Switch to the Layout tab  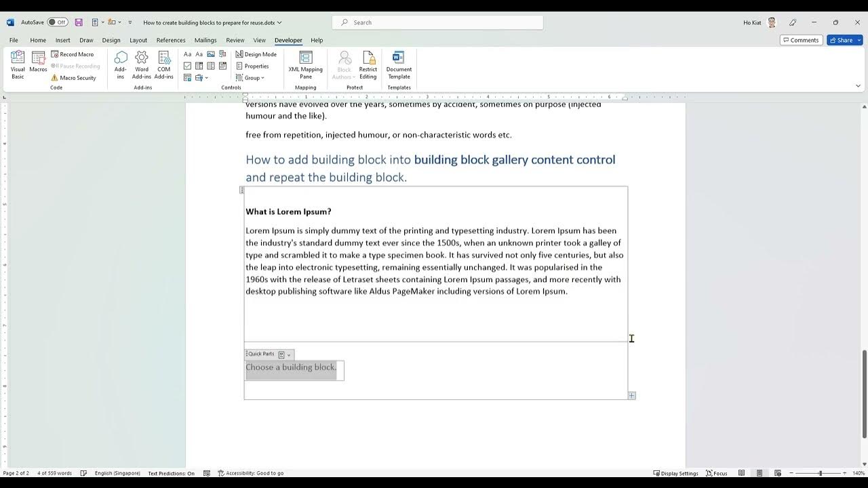138,40
